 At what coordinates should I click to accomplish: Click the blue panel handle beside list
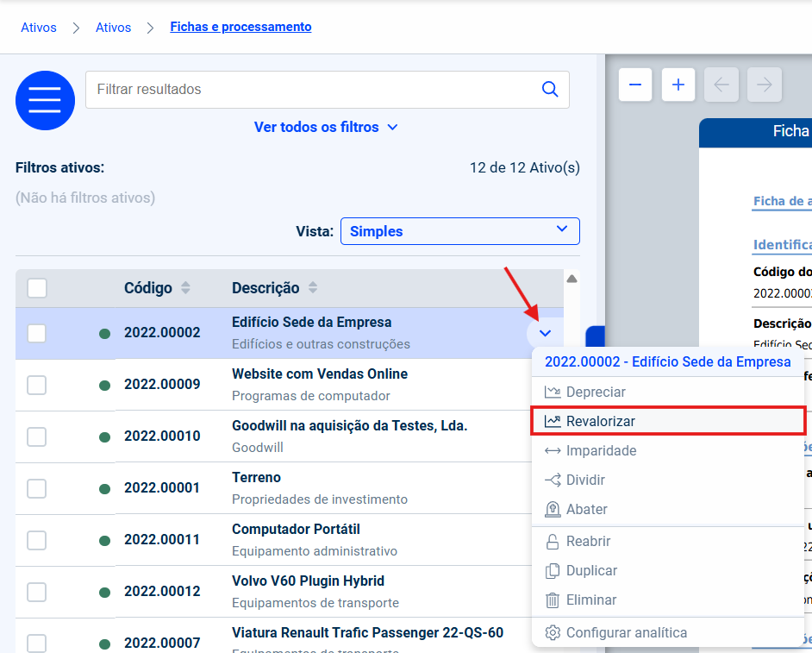point(595,336)
